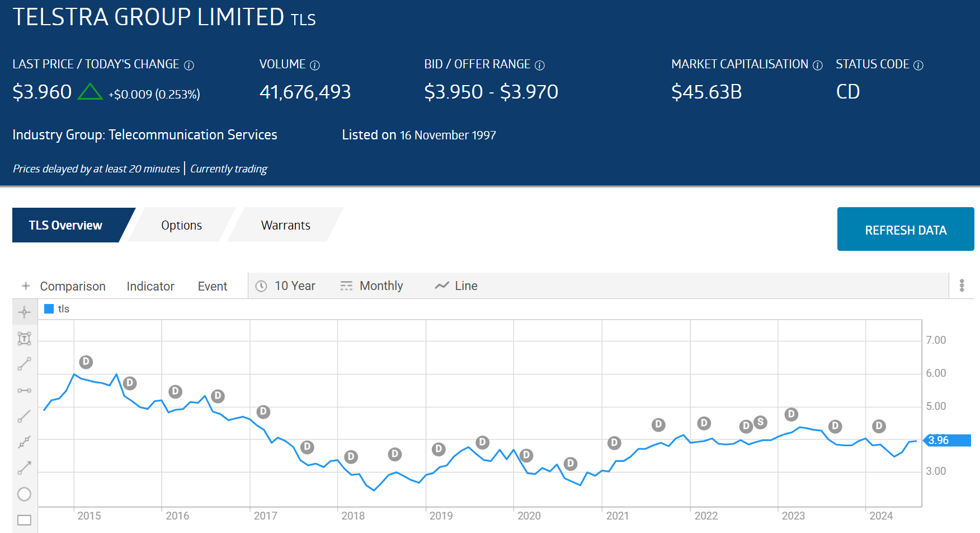Click the TELSTRA GROUP LIMITED heading

148,17
